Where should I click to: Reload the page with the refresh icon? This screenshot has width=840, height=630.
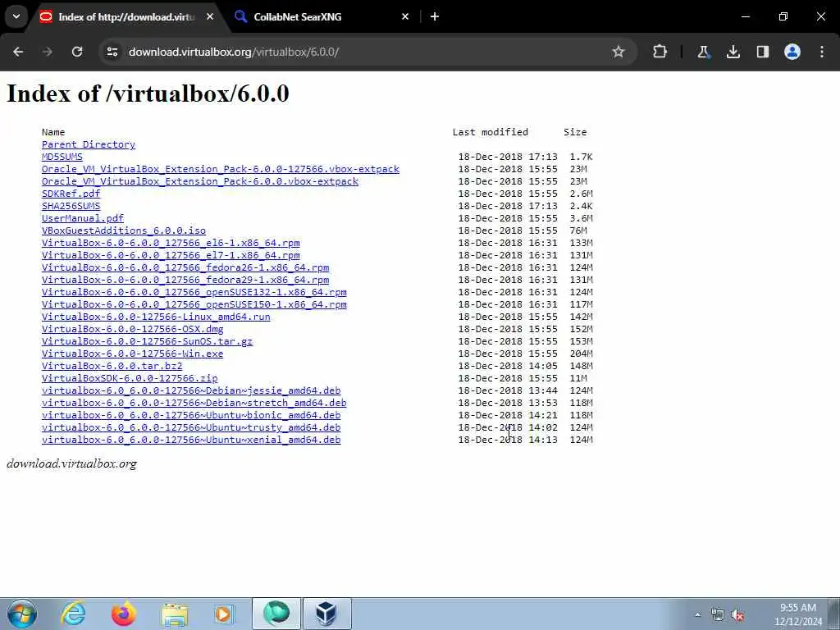pos(77,52)
